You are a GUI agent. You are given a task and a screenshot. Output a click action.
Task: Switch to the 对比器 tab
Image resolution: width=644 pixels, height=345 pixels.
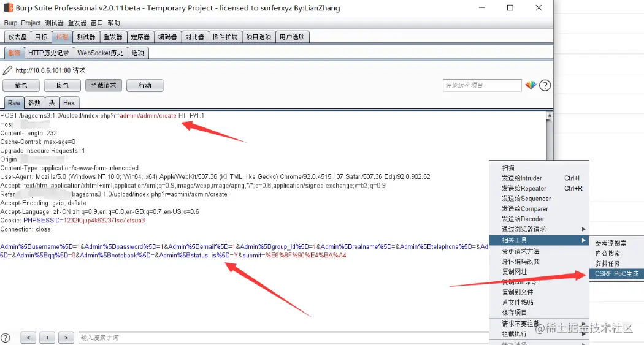[x=194, y=37]
